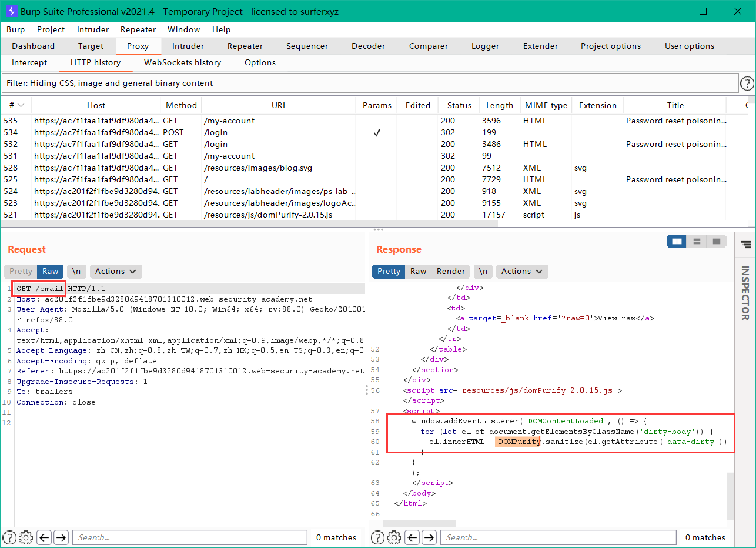Open search settings gear below Response panel
The image size is (756, 548).
point(394,537)
